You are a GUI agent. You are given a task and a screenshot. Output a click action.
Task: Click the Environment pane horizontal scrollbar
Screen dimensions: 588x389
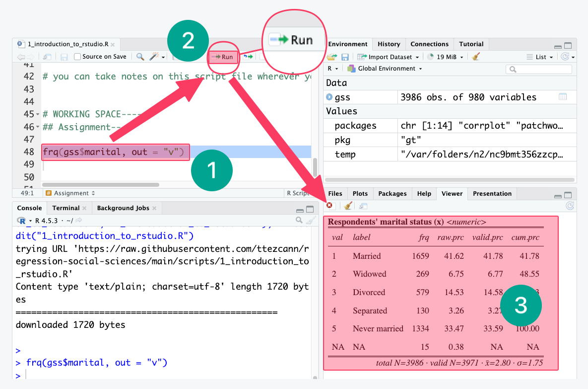click(450, 179)
